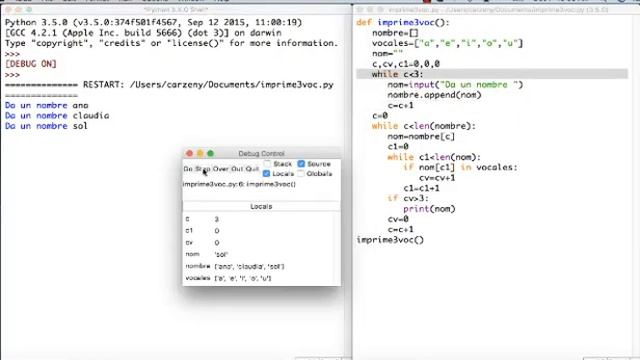The width and height of the screenshot is (640, 360).
Task: Click the GCC 4.2.1 build line in shell
Action: coord(143,33)
